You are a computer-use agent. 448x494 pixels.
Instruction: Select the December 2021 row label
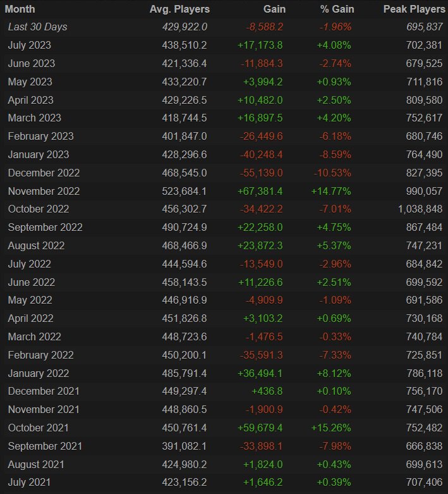(x=44, y=391)
